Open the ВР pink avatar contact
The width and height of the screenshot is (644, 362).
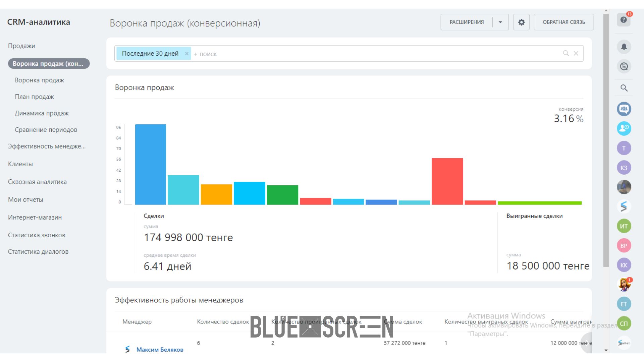tap(624, 245)
